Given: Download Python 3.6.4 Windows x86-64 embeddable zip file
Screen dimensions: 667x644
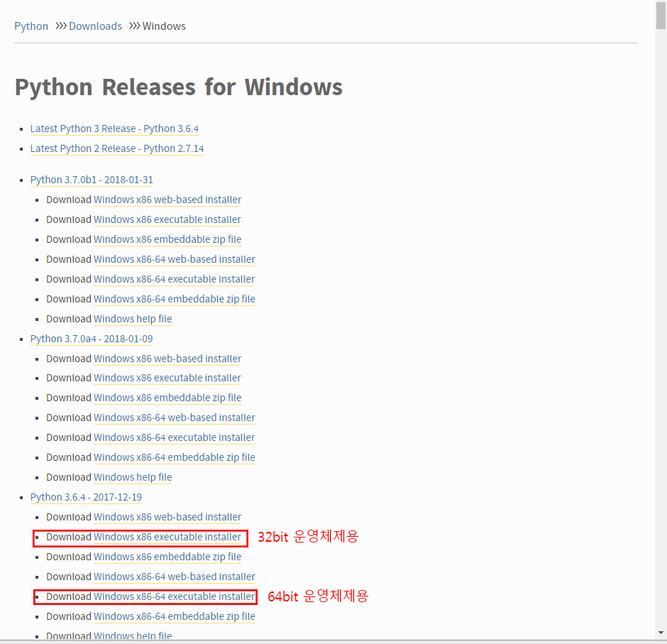Looking at the screenshot, I should coord(174,616).
